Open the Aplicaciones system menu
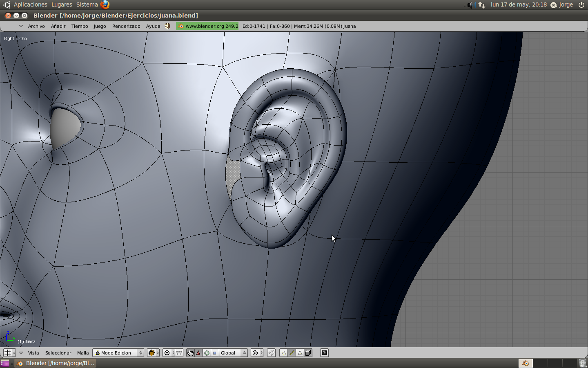The height and width of the screenshot is (368, 588). point(31,4)
